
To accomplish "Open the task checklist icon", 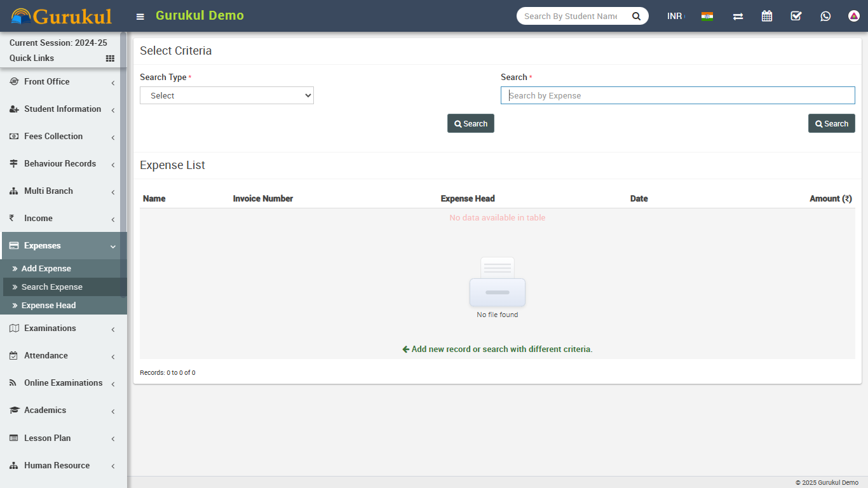I will (796, 16).
